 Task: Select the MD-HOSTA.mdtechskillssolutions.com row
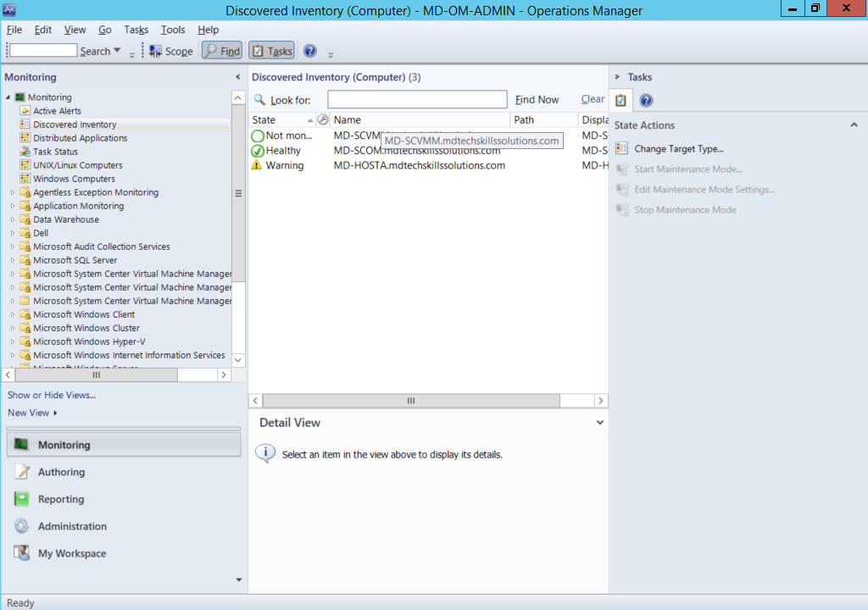[x=428, y=165]
